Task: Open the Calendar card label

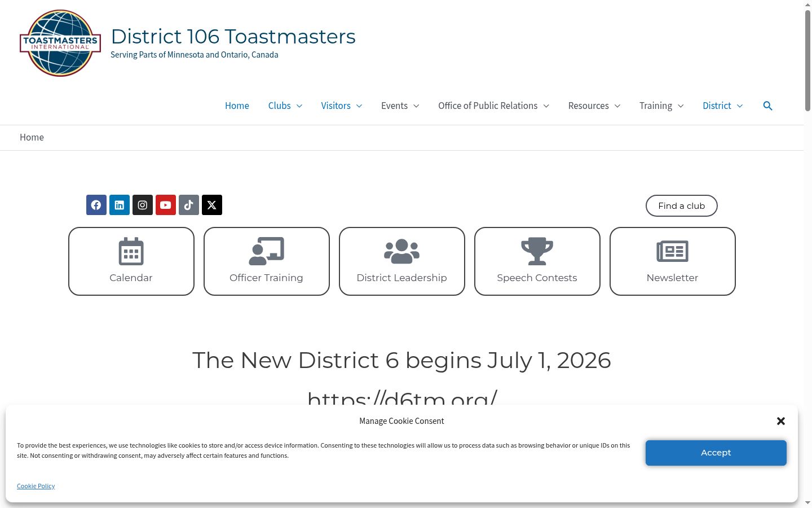Action: (131, 278)
